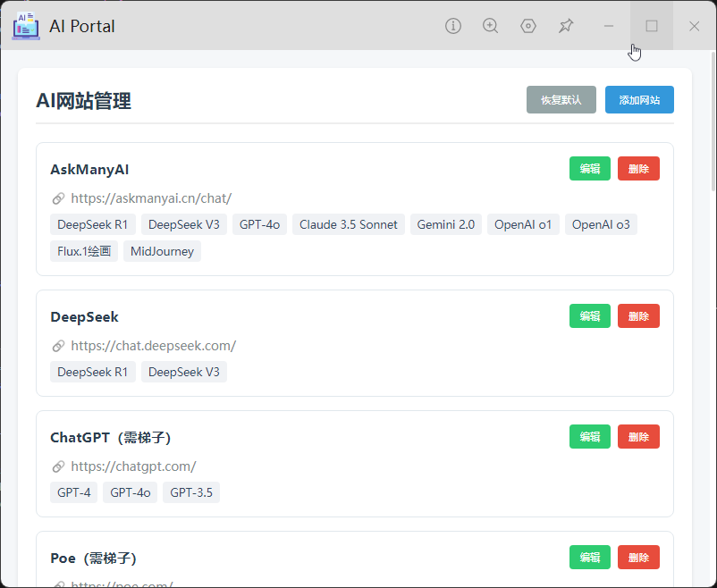Click DeepSeek R1 tag in DeepSeek card

[x=93, y=372]
